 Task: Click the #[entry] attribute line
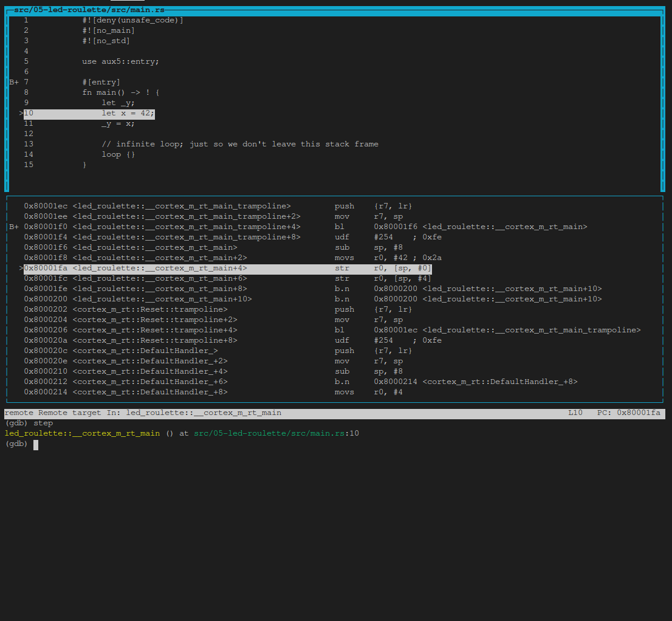[101, 82]
